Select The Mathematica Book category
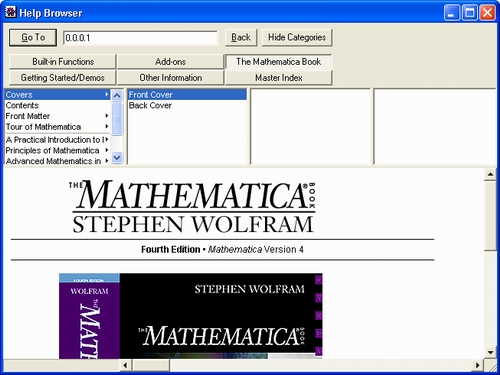 pos(279,62)
